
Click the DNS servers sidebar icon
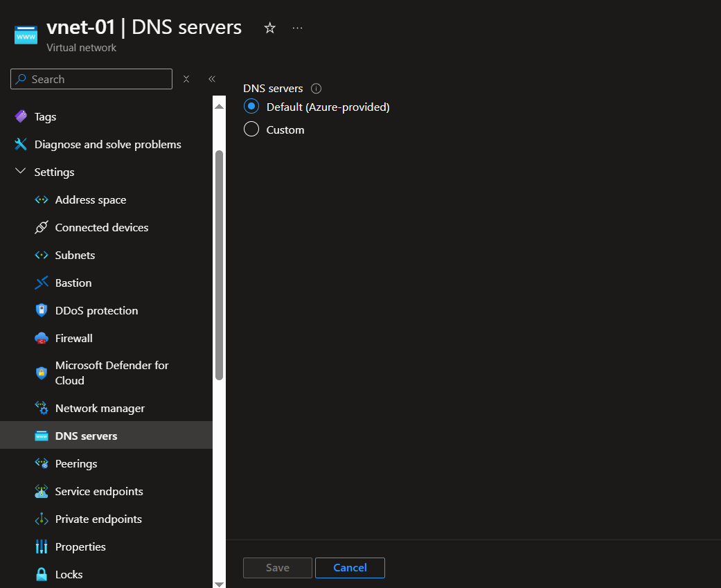pos(42,436)
